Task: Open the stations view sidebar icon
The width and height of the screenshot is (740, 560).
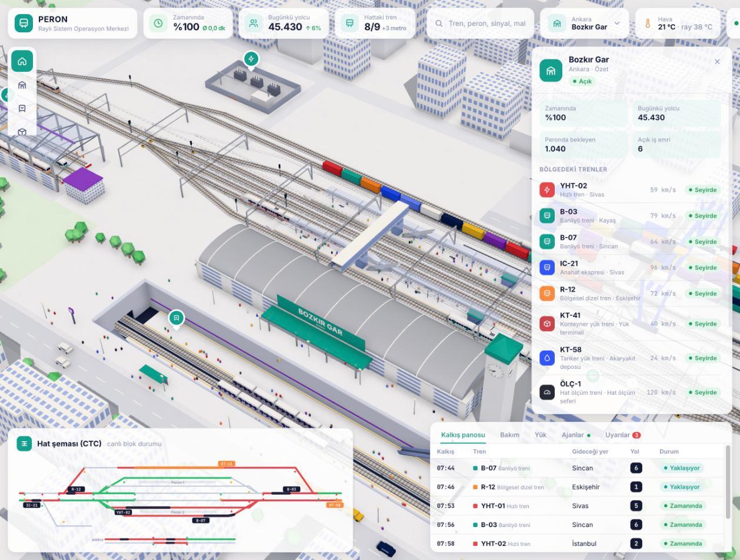Action: (x=22, y=85)
